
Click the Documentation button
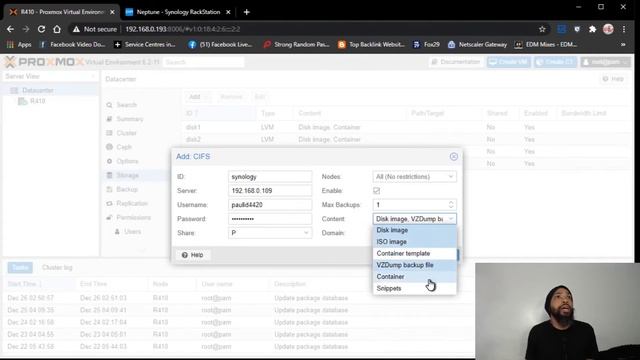tap(456, 62)
